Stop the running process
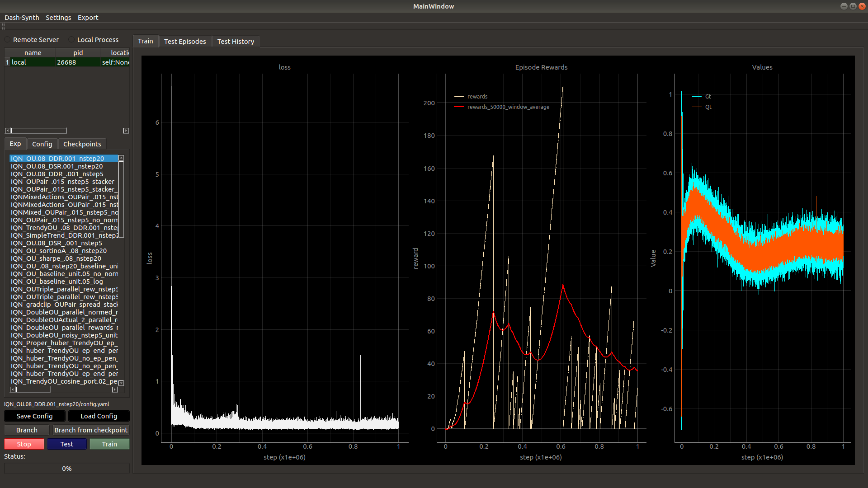This screenshot has height=488, width=868. 24,444
